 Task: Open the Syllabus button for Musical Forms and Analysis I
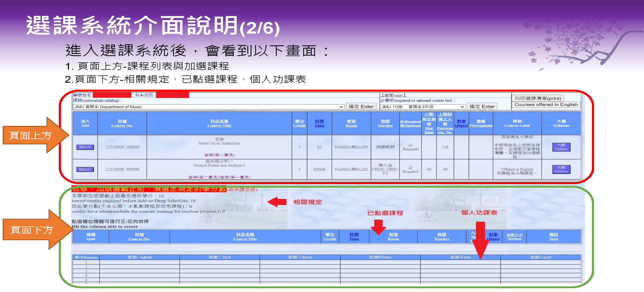[561, 169]
